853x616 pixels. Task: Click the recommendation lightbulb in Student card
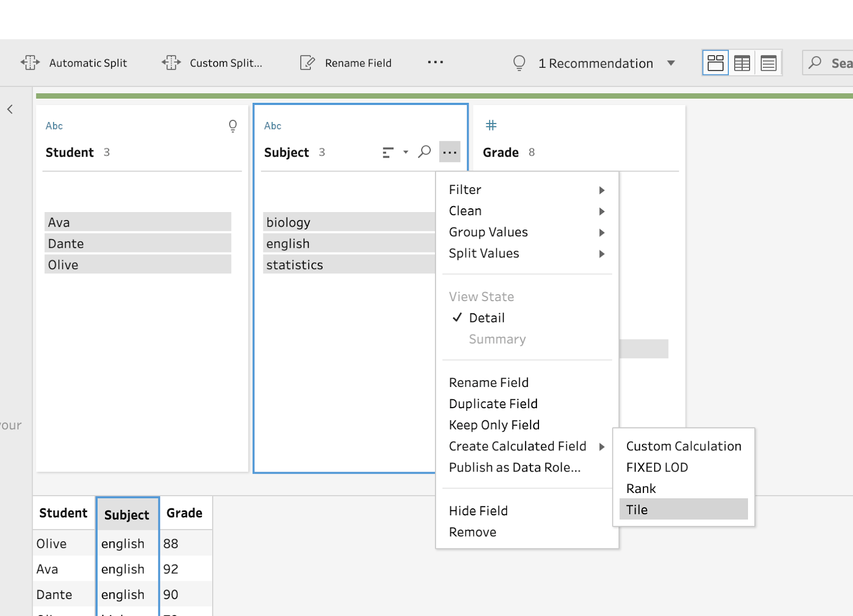point(232,126)
